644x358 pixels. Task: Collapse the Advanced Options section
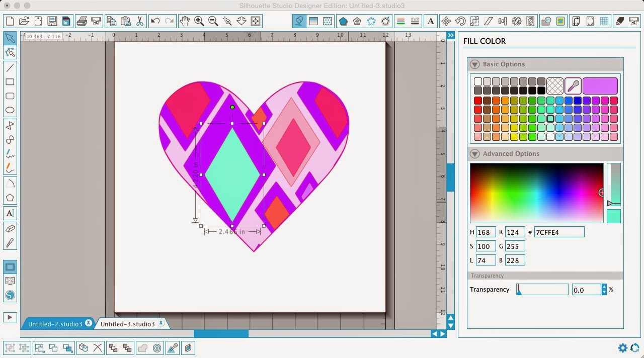tap(474, 153)
